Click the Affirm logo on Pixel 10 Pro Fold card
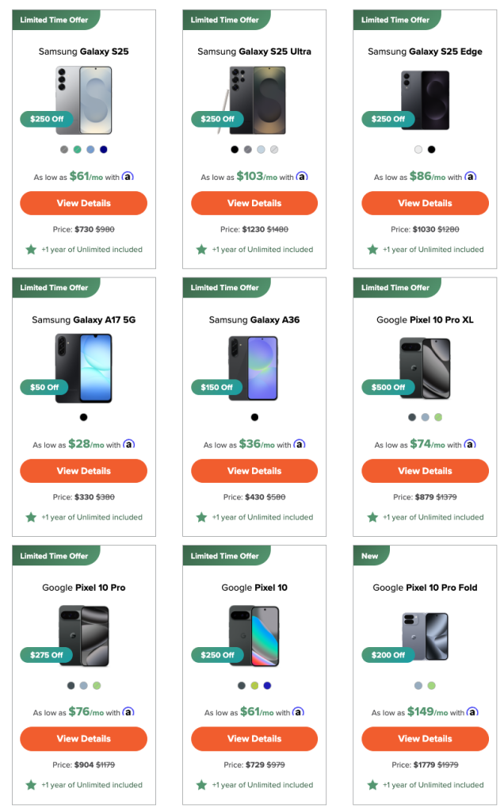The width and height of the screenshot is (504, 812). click(472, 712)
